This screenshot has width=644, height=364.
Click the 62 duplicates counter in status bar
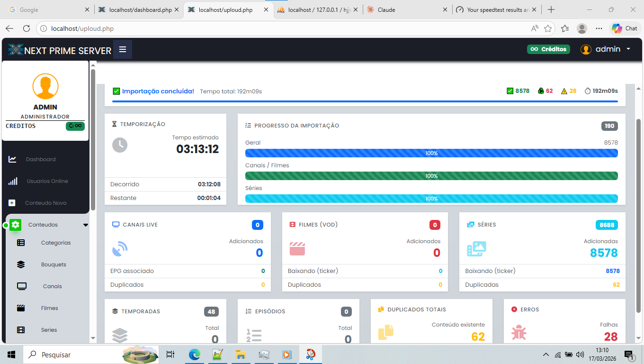click(x=545, y=91)
